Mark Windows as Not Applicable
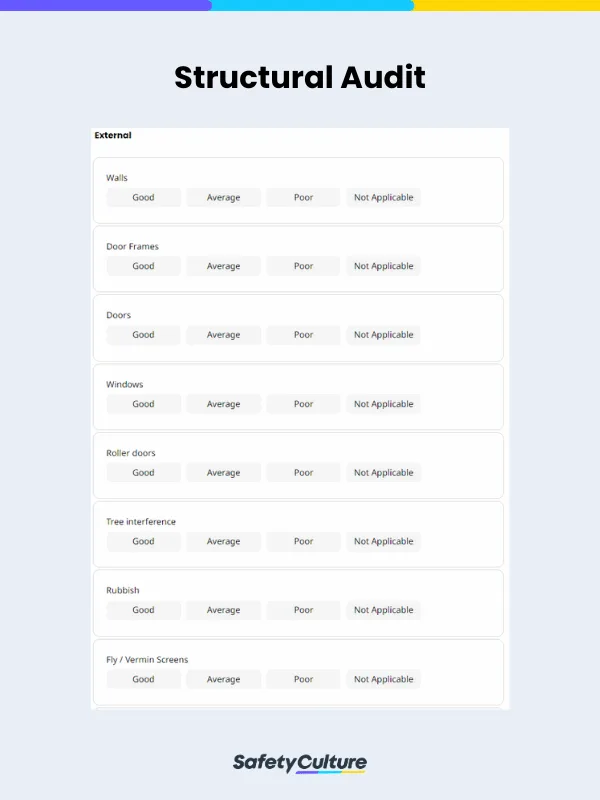Screen dimensions: 600x800 coord(383,404)
